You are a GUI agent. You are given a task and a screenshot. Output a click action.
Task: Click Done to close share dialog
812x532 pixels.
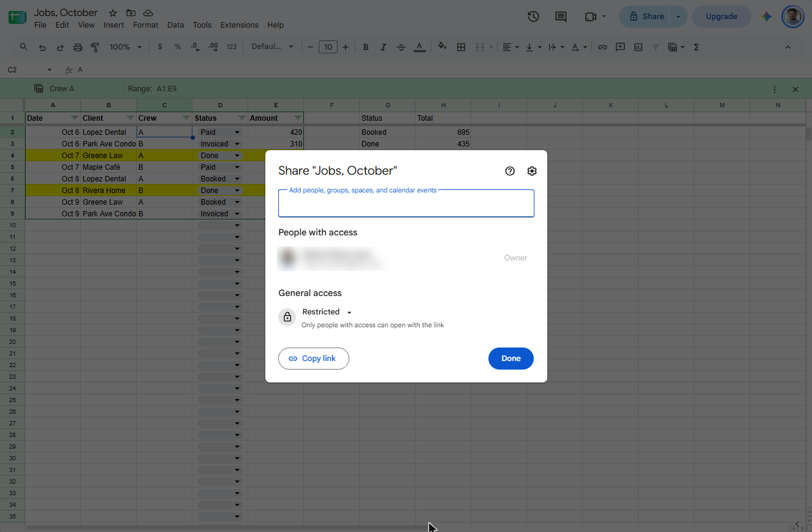(x=511, y=359)
